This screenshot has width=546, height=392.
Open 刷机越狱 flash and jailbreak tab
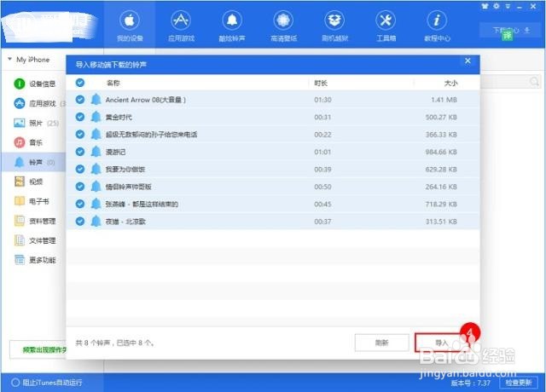(334, 26)
